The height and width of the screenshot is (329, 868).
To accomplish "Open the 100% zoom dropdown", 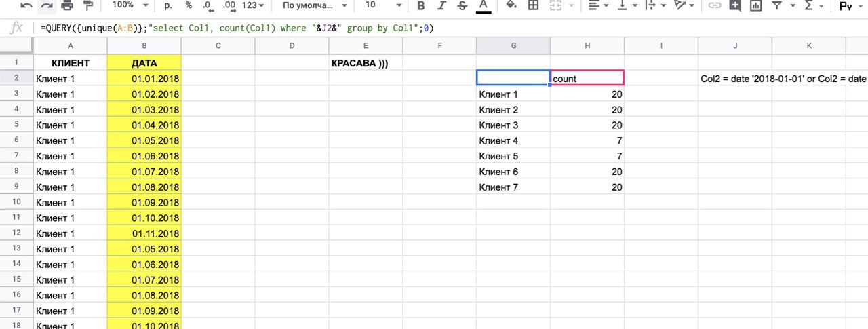I will (131, 5).
